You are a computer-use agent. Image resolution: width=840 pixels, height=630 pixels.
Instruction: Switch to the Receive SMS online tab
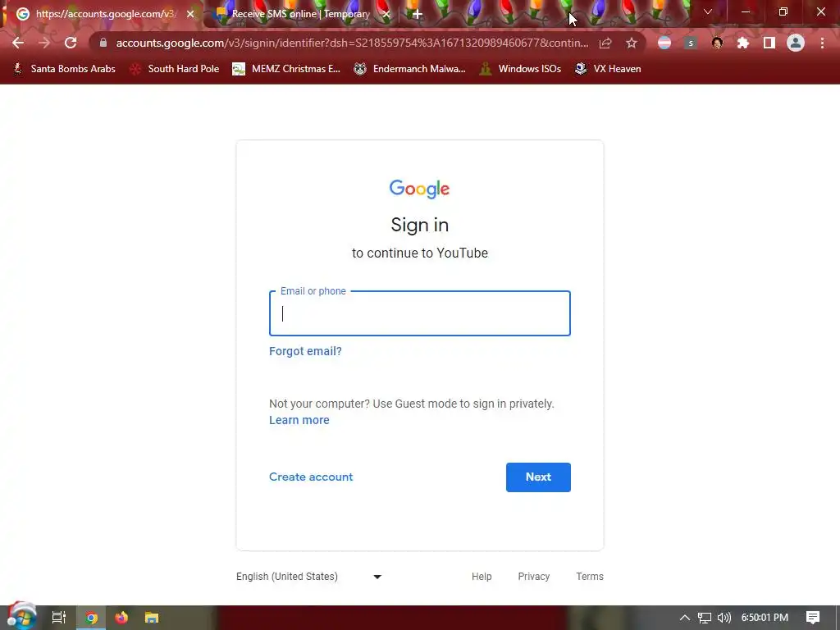(302, 15)
